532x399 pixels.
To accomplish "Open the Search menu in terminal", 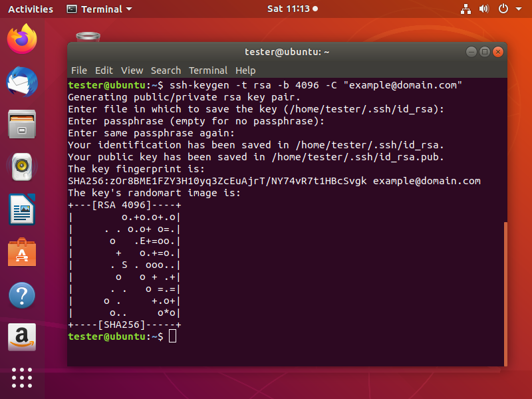I will (x=166, y=70).
